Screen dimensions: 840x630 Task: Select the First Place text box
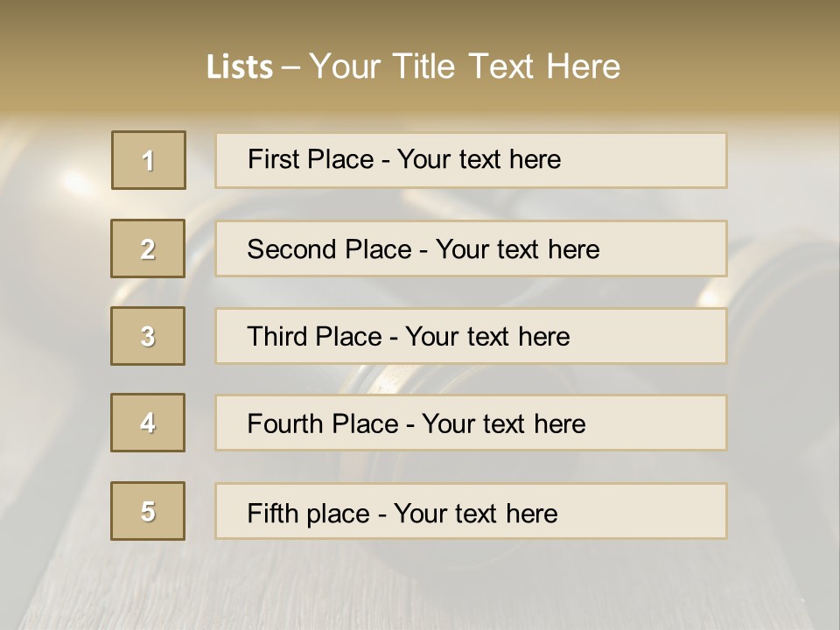click(471, 160)
